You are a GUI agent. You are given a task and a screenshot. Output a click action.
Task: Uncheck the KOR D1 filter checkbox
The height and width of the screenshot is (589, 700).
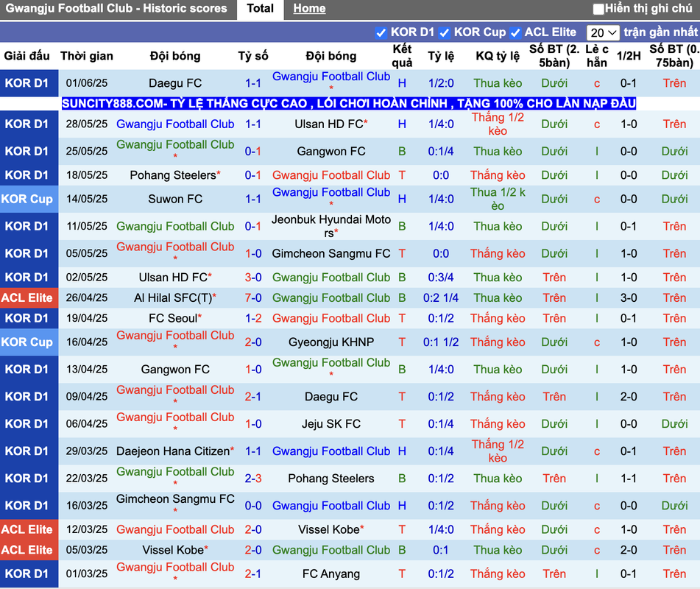point(381,32)
